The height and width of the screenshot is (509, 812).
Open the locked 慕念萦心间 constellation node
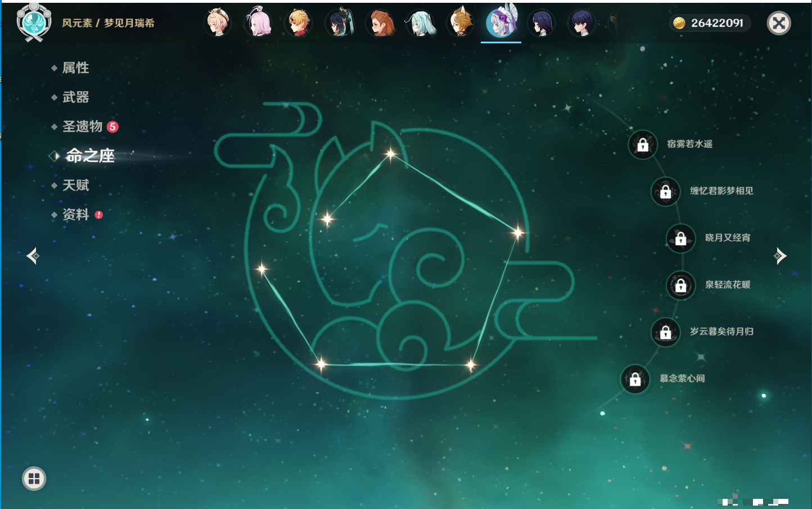click(x=635, y=379)
